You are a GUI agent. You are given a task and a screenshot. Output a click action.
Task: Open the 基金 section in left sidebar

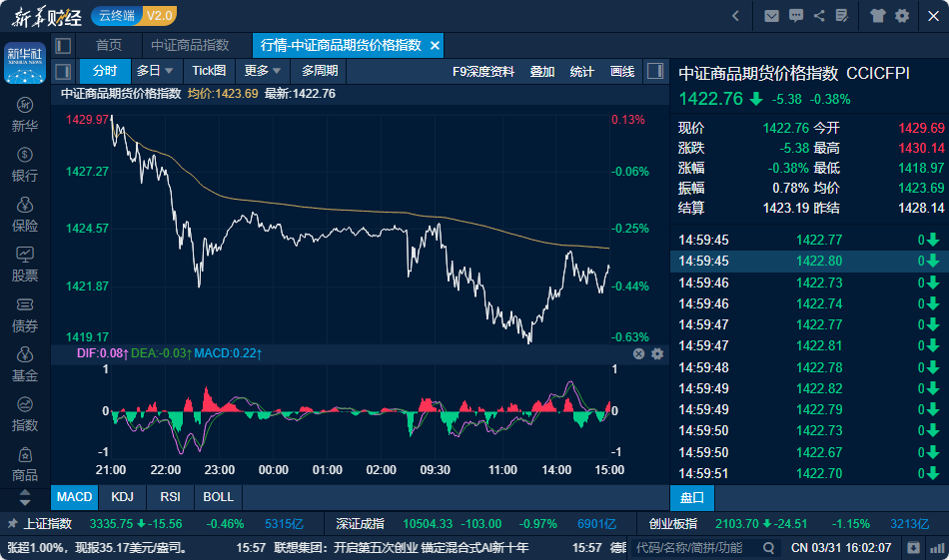(25, 365)
